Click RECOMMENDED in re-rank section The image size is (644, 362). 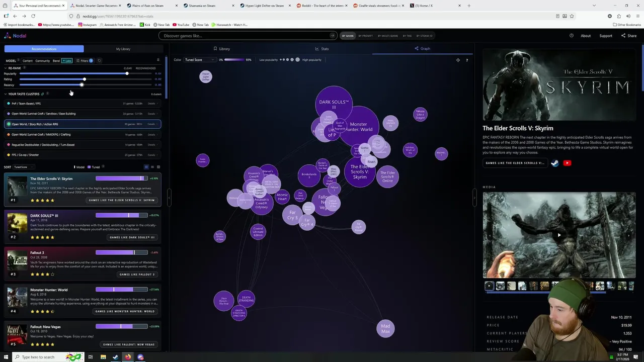(x=145, y=68)
